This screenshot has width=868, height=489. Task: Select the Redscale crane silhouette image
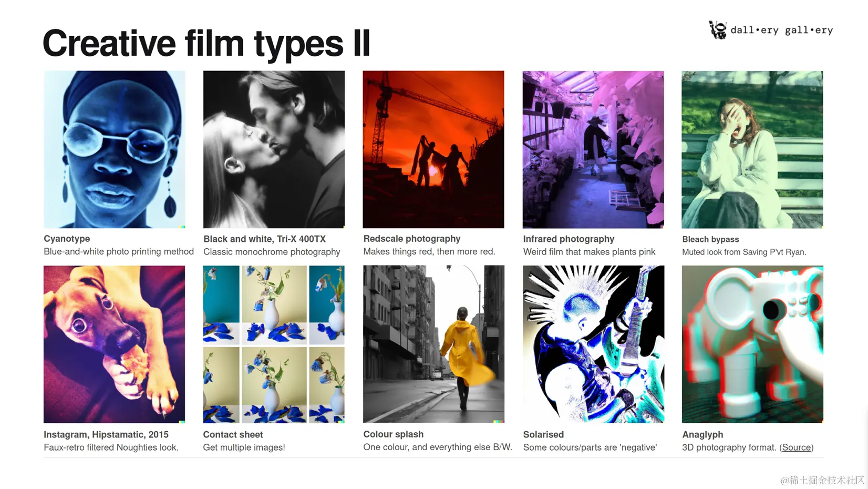433,149
